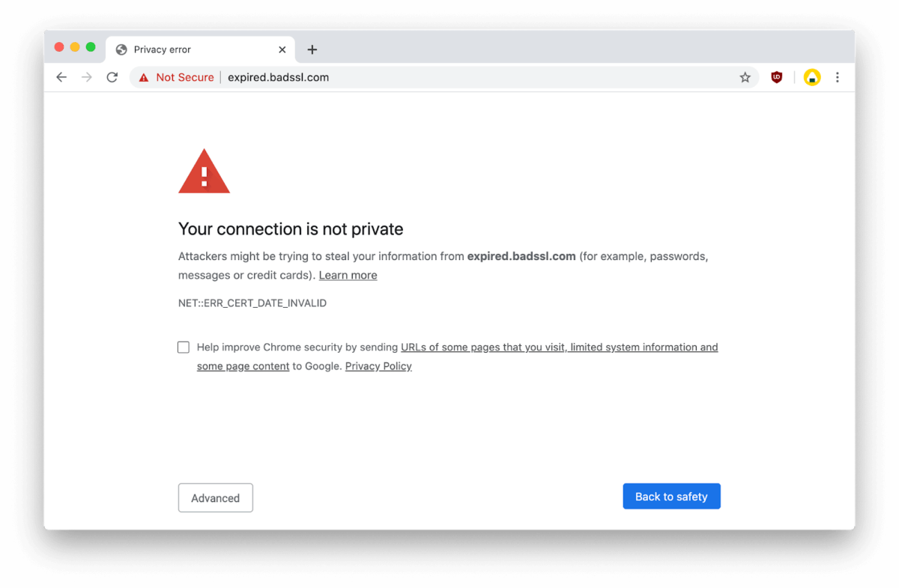Open the three-dot Chrome menu

click(838, 77)
